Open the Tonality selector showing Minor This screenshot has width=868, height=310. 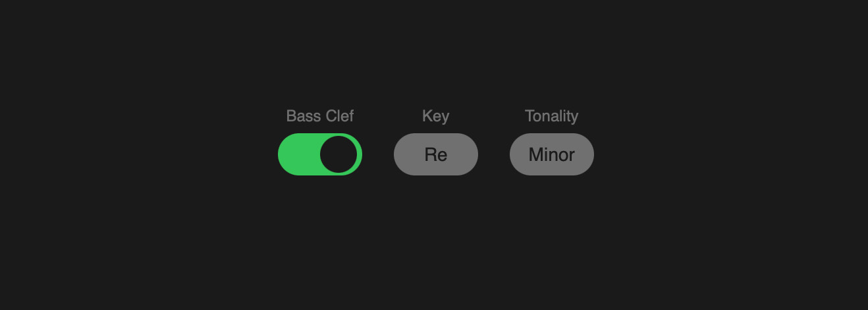coord(552,154)
